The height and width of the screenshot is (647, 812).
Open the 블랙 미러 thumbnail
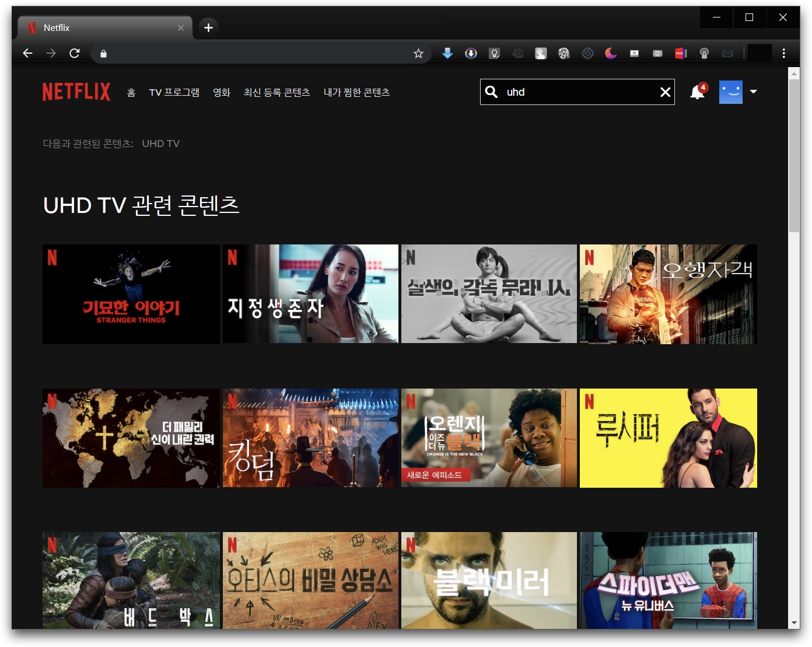click(x=489, y=580)
